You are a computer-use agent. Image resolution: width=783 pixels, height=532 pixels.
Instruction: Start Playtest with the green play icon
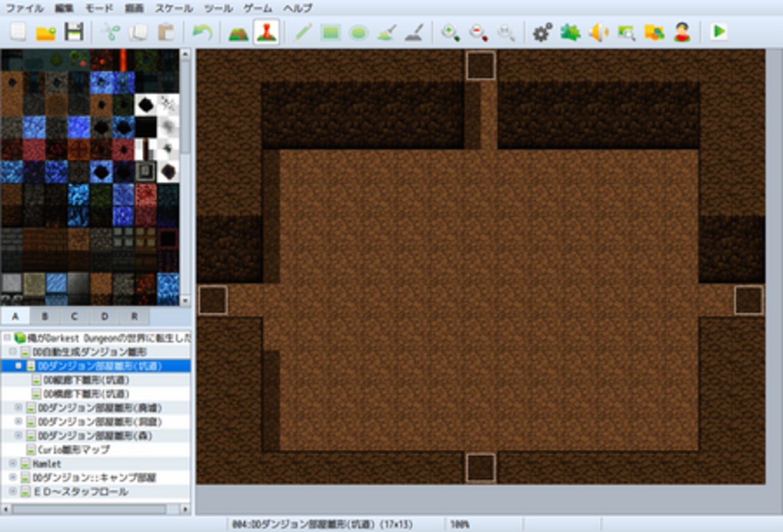click(718, 31)
